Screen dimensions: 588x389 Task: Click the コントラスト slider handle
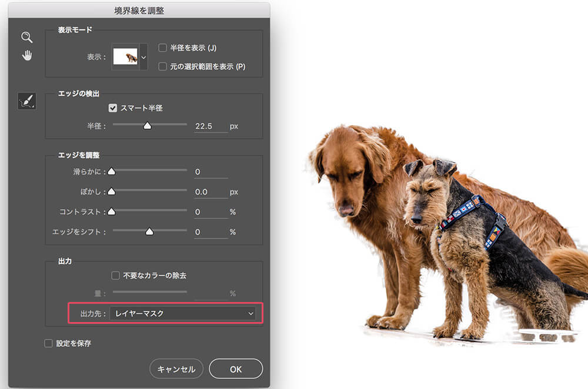(x=112, y=212)
